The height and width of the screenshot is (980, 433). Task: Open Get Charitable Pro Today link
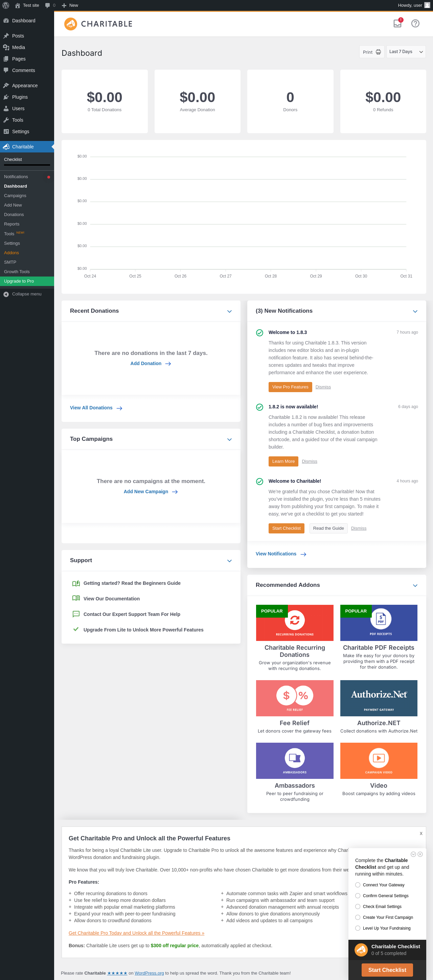click(x=136, y=933)
